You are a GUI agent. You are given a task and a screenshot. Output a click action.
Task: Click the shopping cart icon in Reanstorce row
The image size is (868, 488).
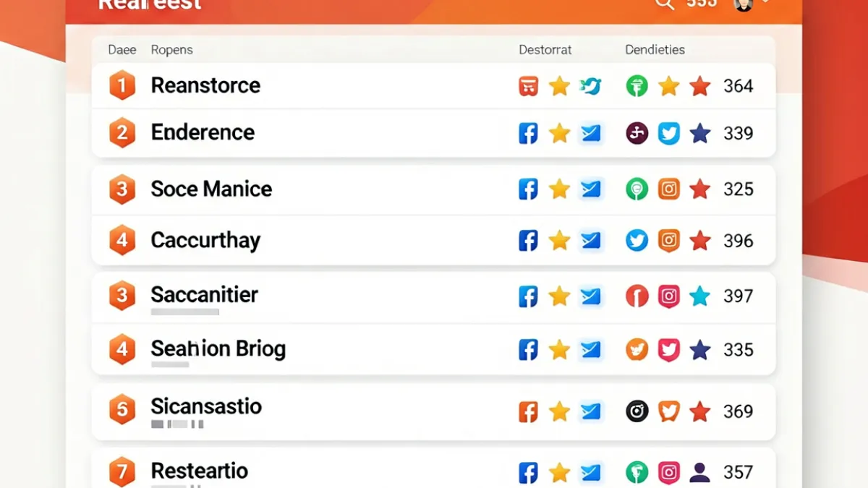click(x=529, y=87)
